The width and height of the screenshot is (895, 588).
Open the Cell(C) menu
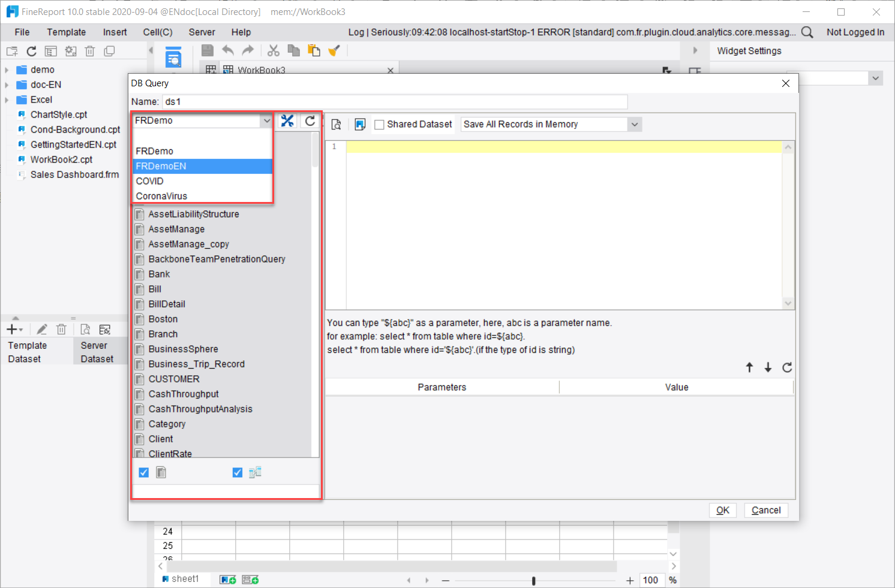point(158,32)
